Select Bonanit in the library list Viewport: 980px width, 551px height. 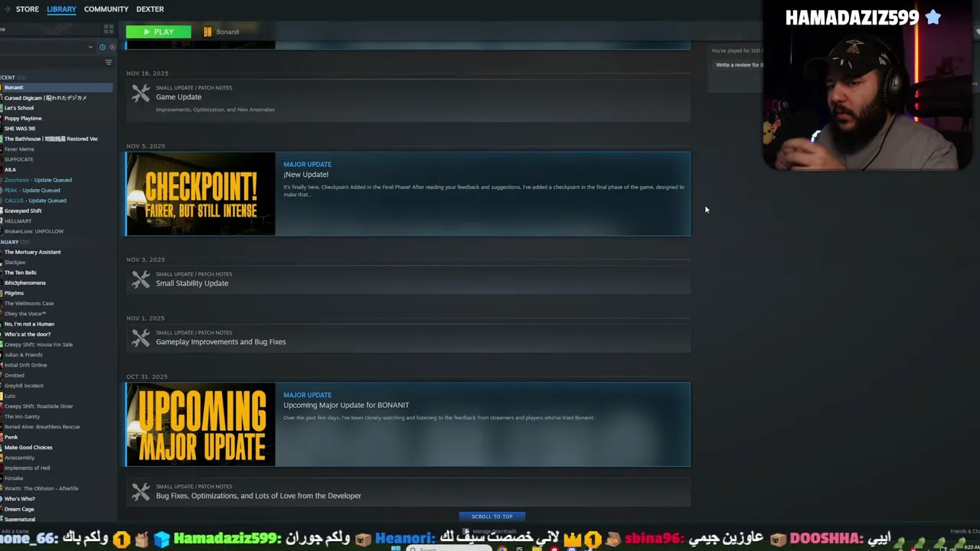[x=57, y=87]
